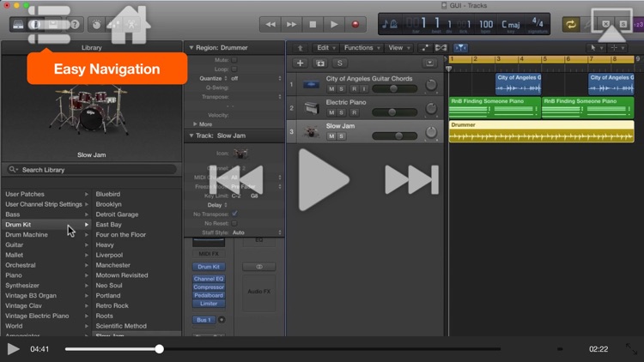Mute the Electric Piano track
Viewport: 644px width, 362px height.
coord(331,112)
